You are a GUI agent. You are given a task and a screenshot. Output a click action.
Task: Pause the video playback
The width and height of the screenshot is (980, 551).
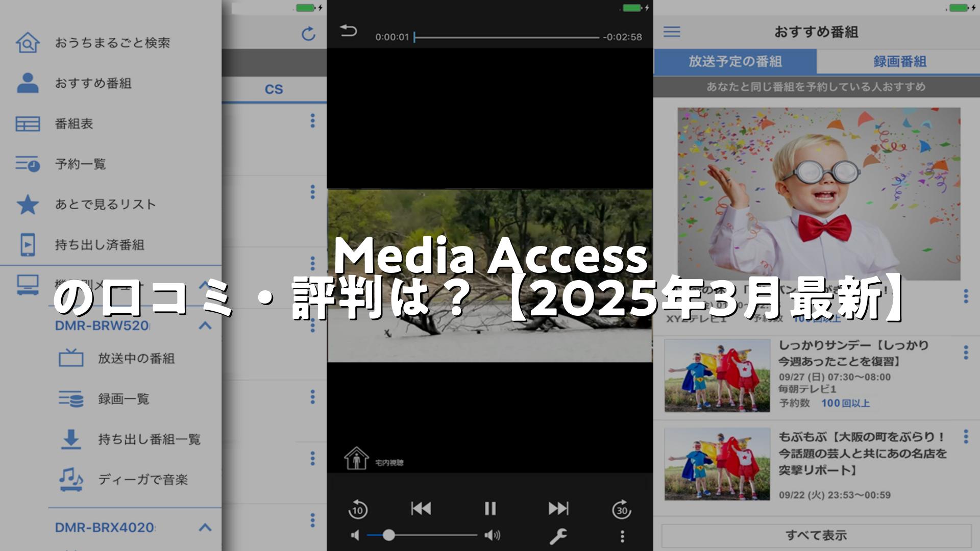pyautogui.click(x=490, y=508)
